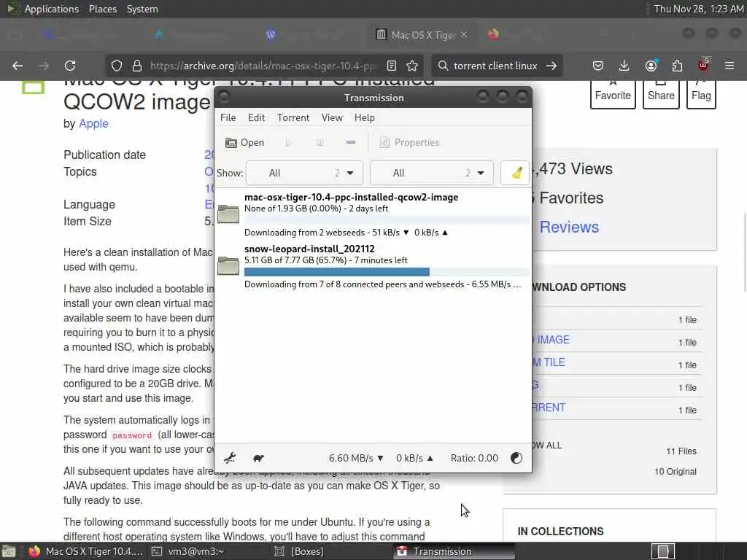
Task: Click the TILE download option link
Action: click(x=549, y=362)
